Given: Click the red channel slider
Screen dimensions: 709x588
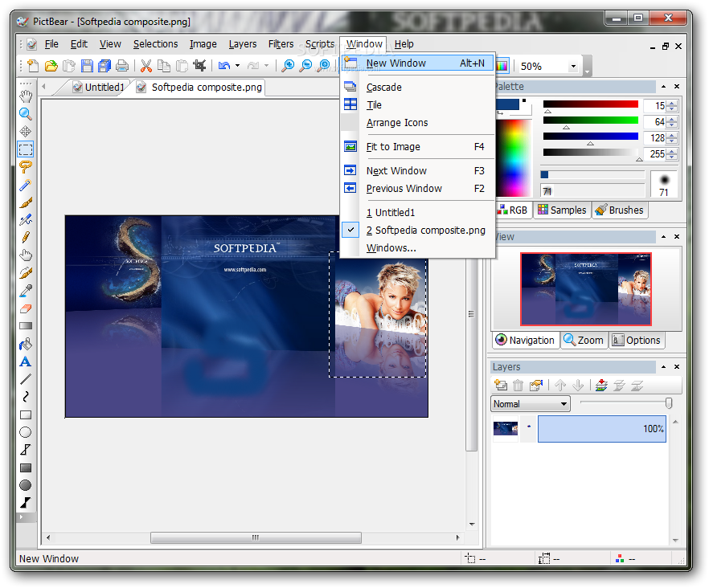Looking at the screenshot, I should 590,105.
